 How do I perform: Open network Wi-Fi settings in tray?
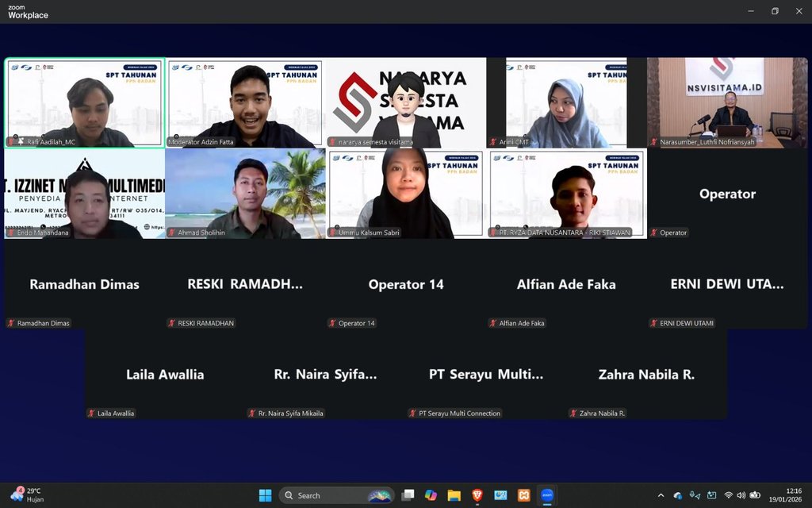(729, 495)
